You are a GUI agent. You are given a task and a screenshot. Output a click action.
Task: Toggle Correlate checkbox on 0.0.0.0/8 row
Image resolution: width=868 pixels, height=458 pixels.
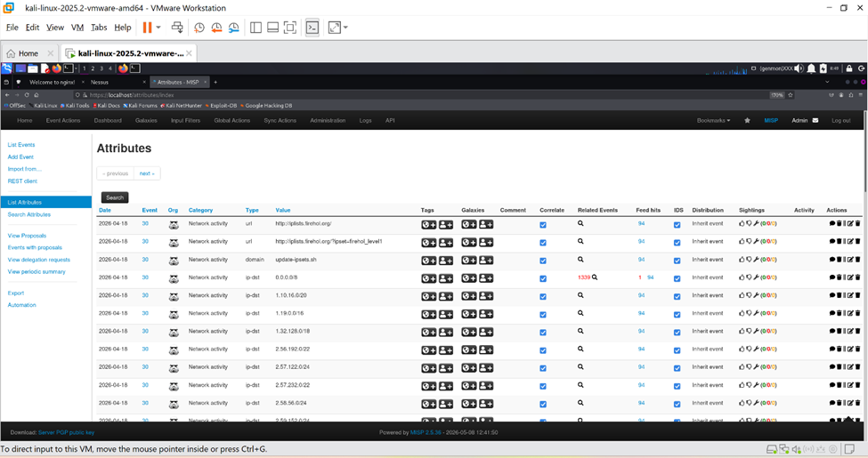pos(543,278)
